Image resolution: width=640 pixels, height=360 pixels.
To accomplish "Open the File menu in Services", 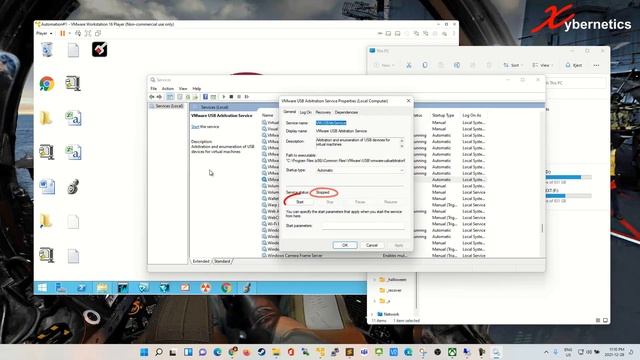I will click(153, 89).
